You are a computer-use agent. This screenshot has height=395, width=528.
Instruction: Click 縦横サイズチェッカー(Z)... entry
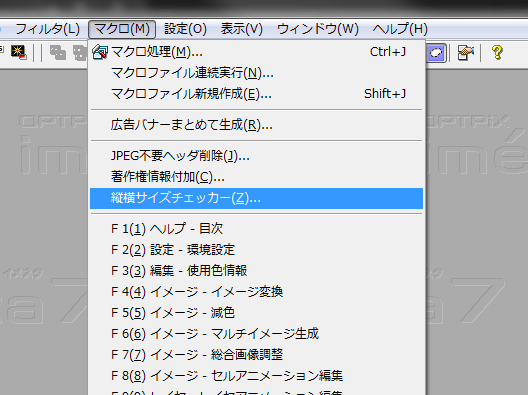point(257,198)
